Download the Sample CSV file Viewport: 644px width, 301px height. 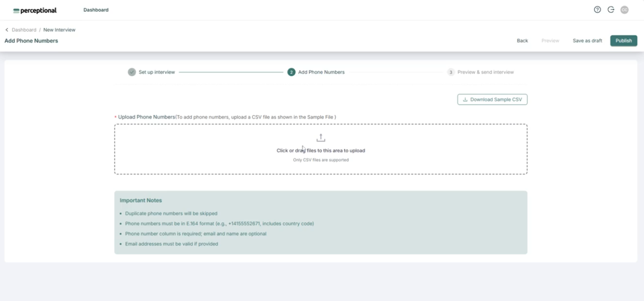[492, 99]
